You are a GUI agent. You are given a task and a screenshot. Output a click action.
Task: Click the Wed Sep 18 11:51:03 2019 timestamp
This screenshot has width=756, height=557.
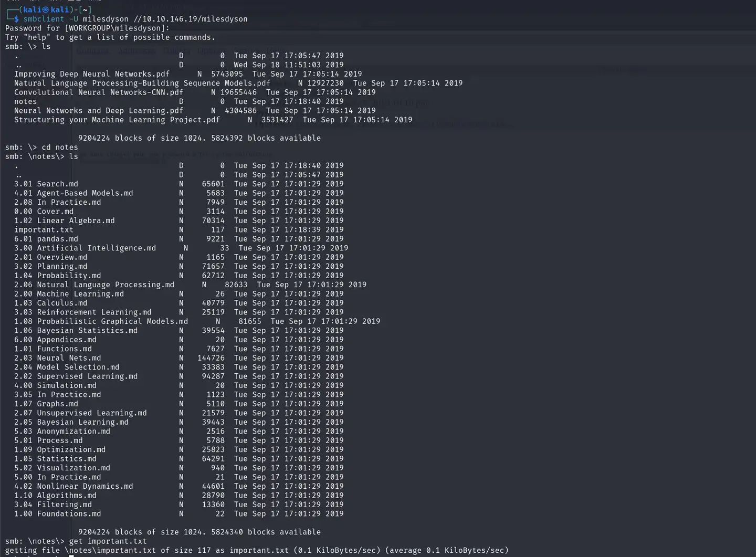(x=289, y=65)
